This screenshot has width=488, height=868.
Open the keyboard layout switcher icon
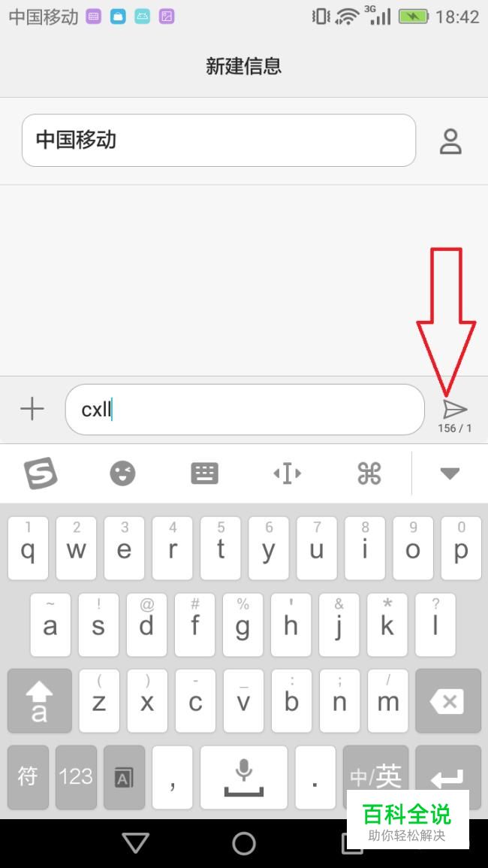[204, 473]
